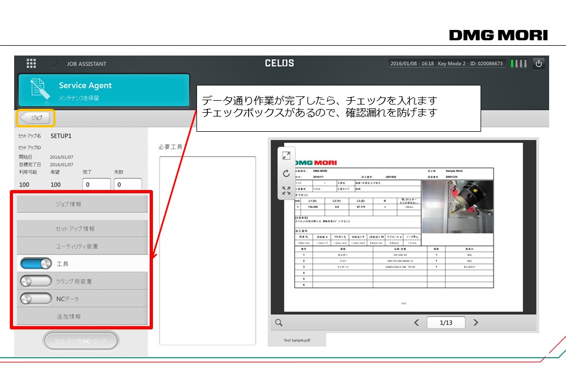Click the セットアップID label
The image size is (566, 392).
[x=29, y=147]
